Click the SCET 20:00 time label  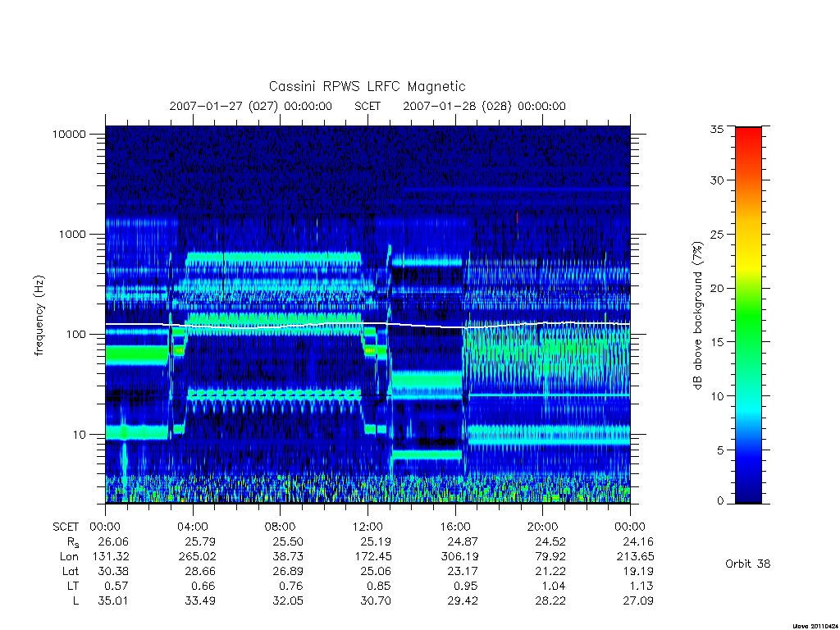[543, 527]
